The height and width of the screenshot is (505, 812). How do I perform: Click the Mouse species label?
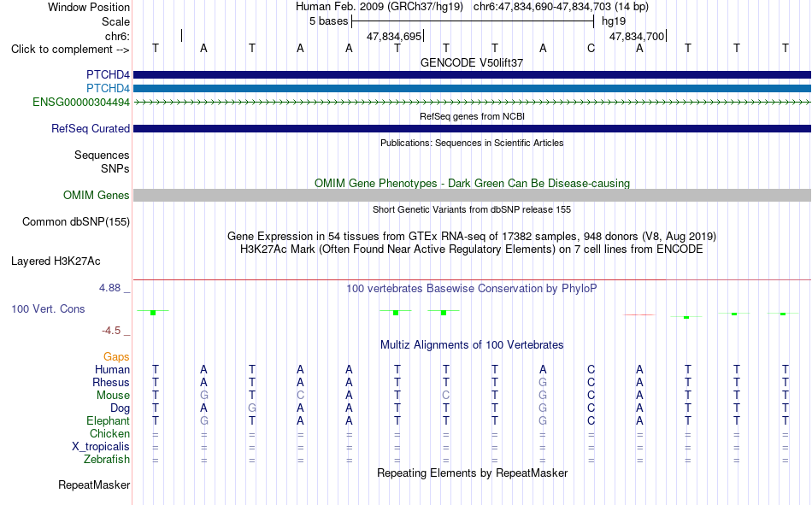coord(113,395)
